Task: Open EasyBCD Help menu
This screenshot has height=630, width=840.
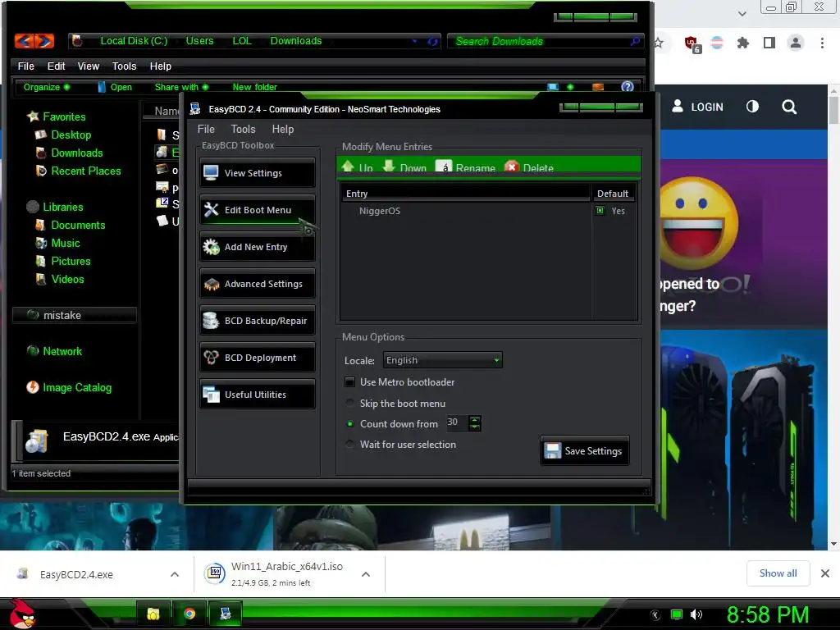Action: pos(283,129)
